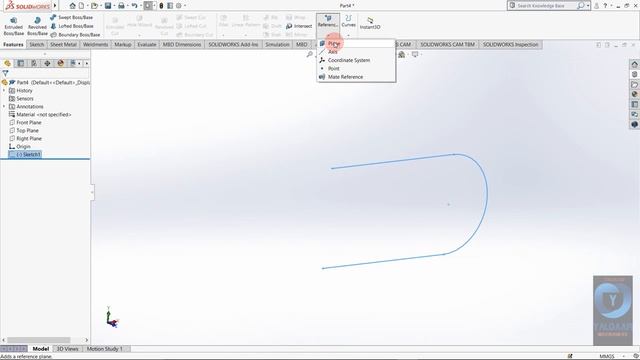The image size is (640, 360).
Task: Click the Rebuild traffic light icon
Action: (x=161, y=6)
